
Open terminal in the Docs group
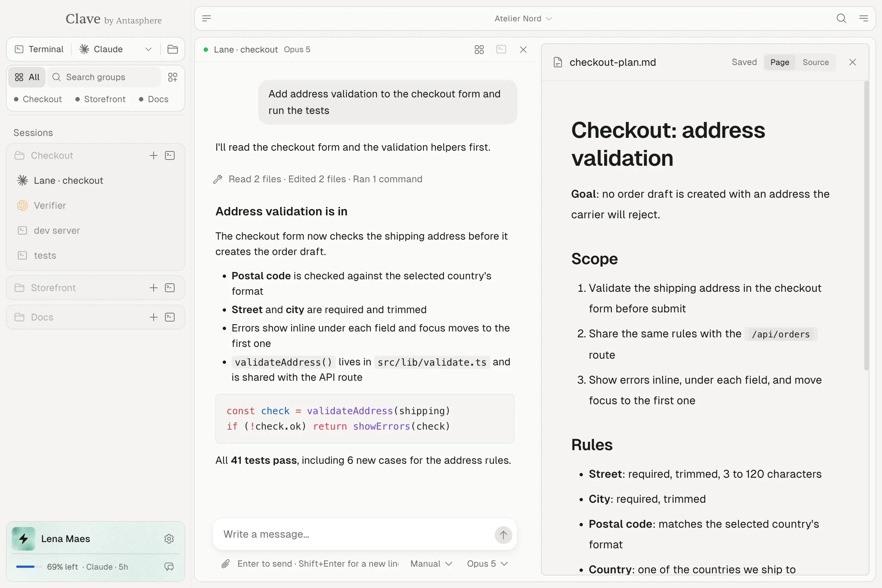tap(170, 317)
